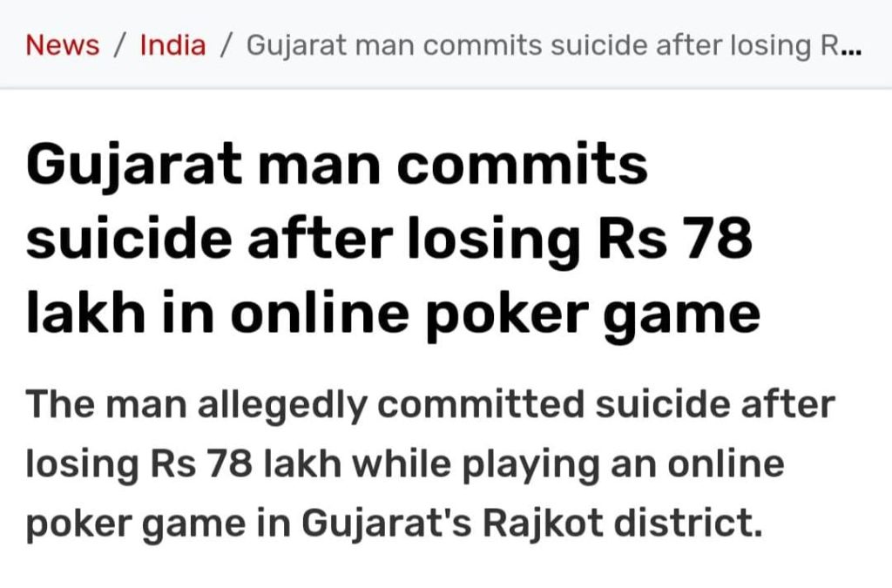Click the "News" breadcrumb link
Image resolution: width=892 pixels, height=588 pixels.
point(63,44)
